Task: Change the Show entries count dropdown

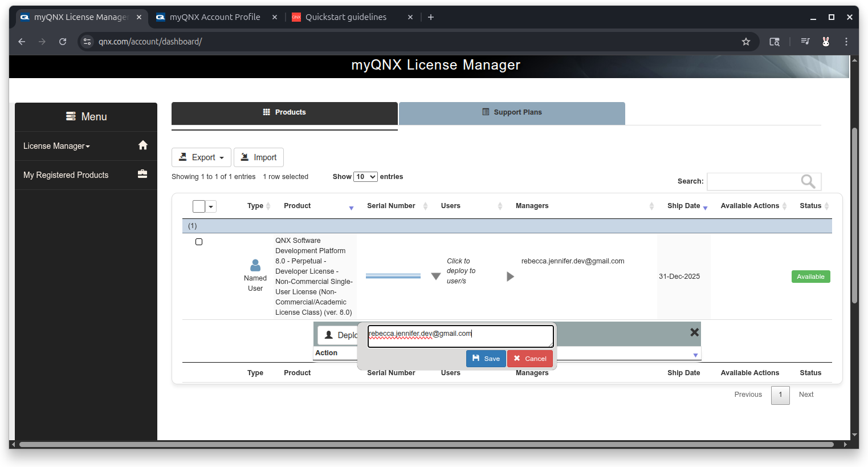Action: pos(365,177)
